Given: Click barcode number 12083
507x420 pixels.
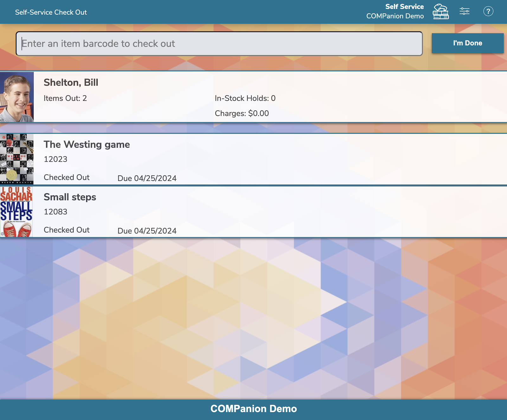Looking at the screenshot, I should (55, 212).
